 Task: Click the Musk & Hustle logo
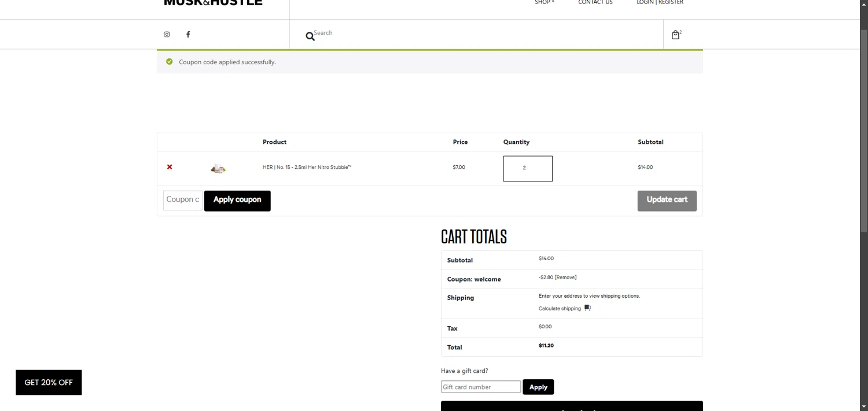coord(213,2)
